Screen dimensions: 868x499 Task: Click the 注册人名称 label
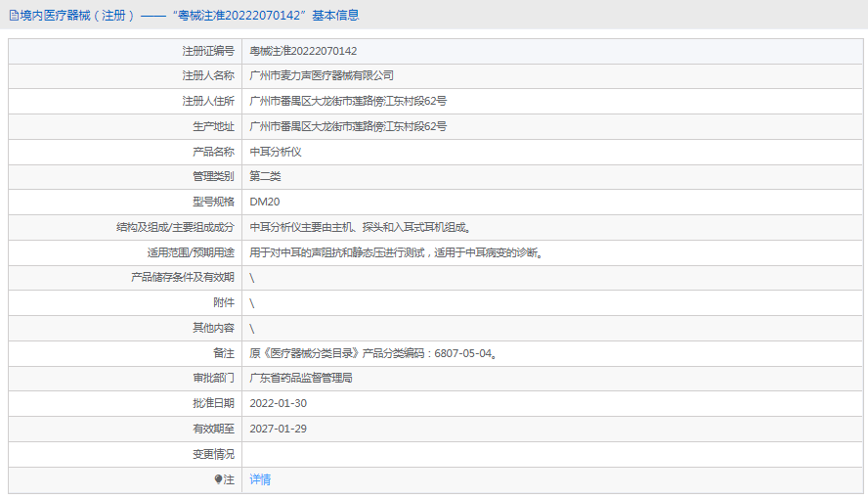[208, 76]
